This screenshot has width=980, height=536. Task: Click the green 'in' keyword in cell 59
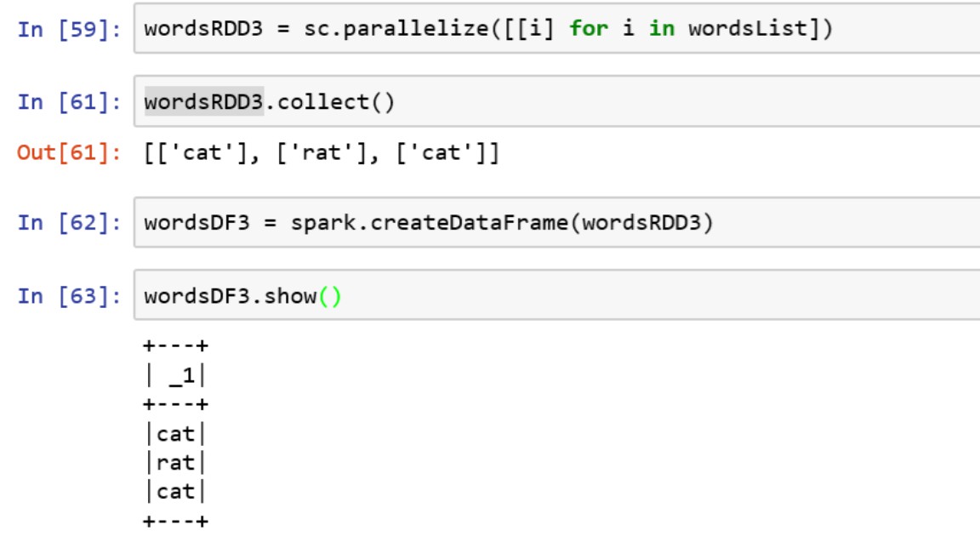(x=661, y=28)
